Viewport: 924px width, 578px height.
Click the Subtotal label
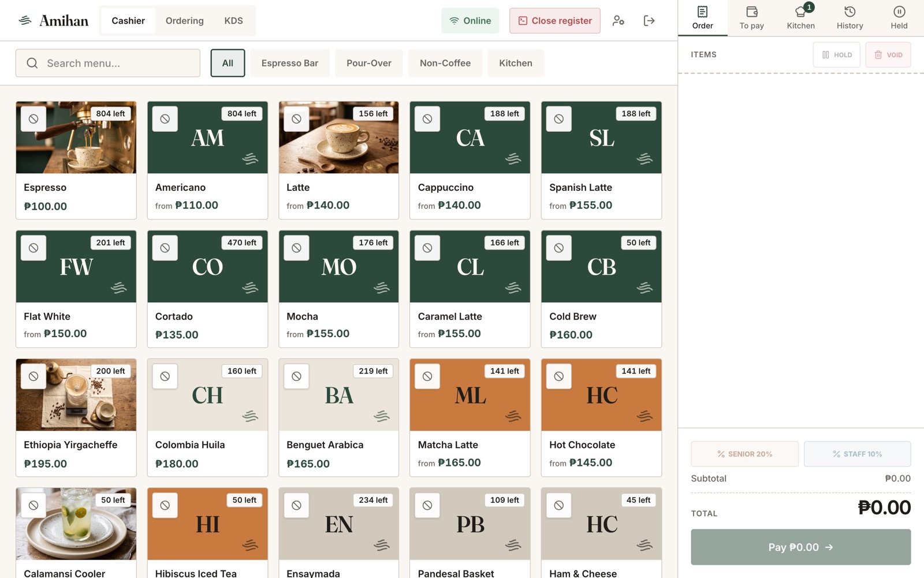(709, 479)
